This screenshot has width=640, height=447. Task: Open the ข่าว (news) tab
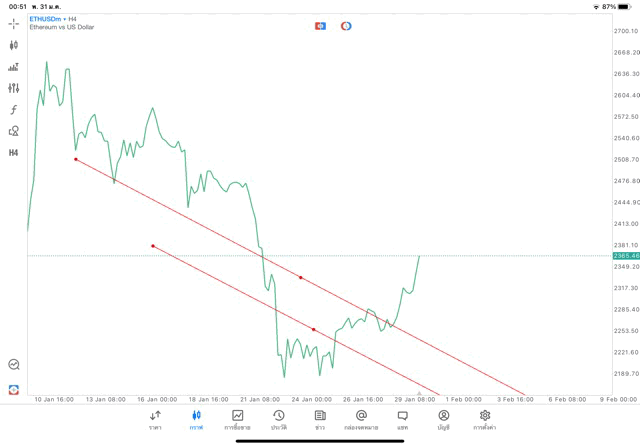pyautogui.click(x=320, y=419)
